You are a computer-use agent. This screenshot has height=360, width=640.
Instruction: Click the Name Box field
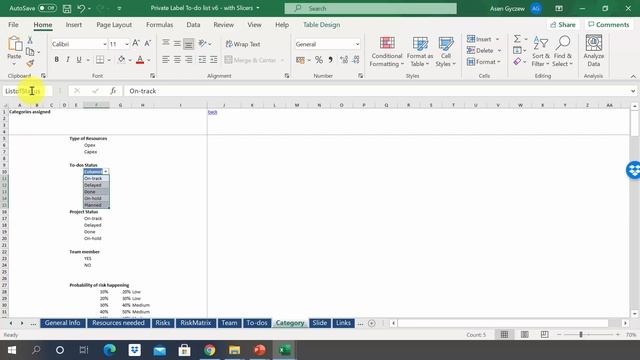click(27, 91)
